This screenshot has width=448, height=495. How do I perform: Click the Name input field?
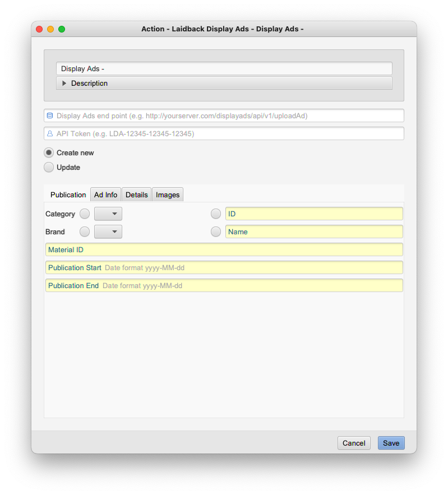[314, 232]
